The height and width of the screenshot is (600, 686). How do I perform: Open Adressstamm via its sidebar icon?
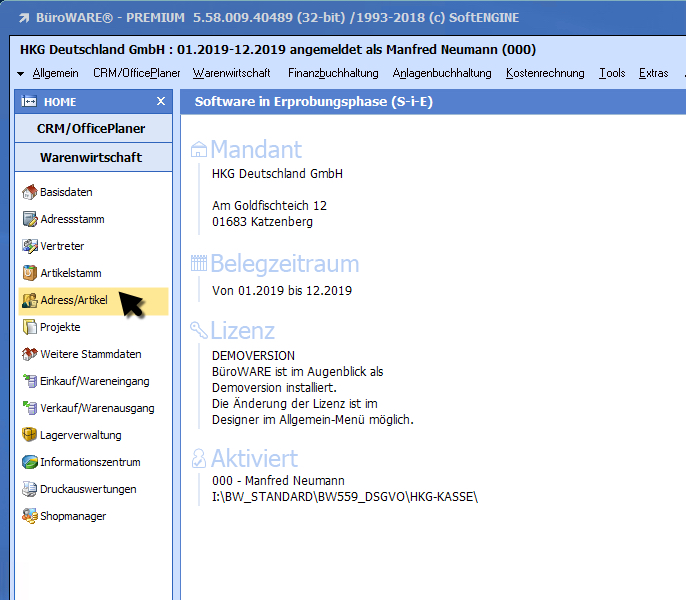coord(29,219)
